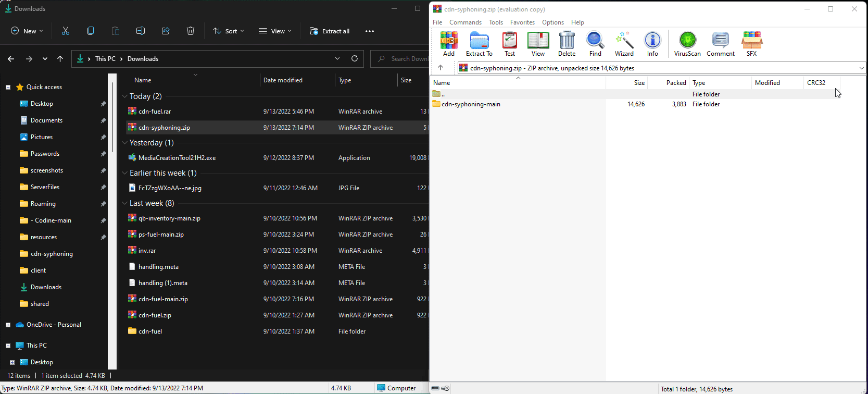Screen dimensions: 868x394
Task: Open the WinRAR Tools menu
Action: [x=496, y=22]
